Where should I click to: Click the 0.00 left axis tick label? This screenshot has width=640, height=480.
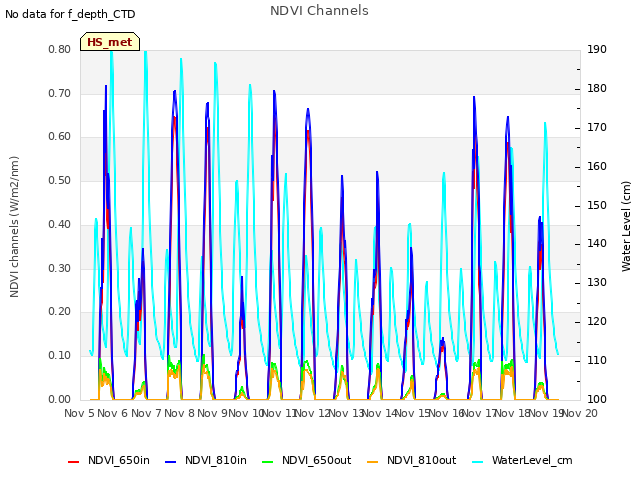[60, 400]
